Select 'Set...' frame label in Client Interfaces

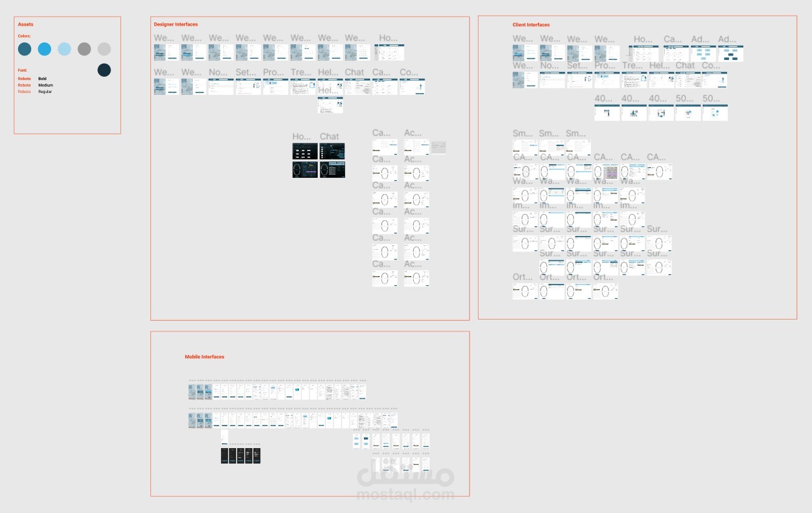577,66
